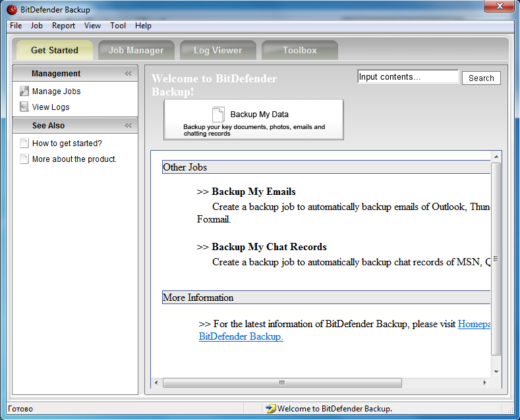
Task: Click the status bar icon beside Welcome message
Action: [271, 408]
